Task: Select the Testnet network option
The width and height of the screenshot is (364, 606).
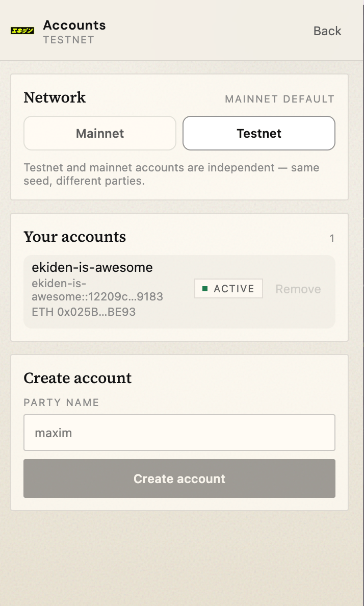Action: [x=259, y=133]
